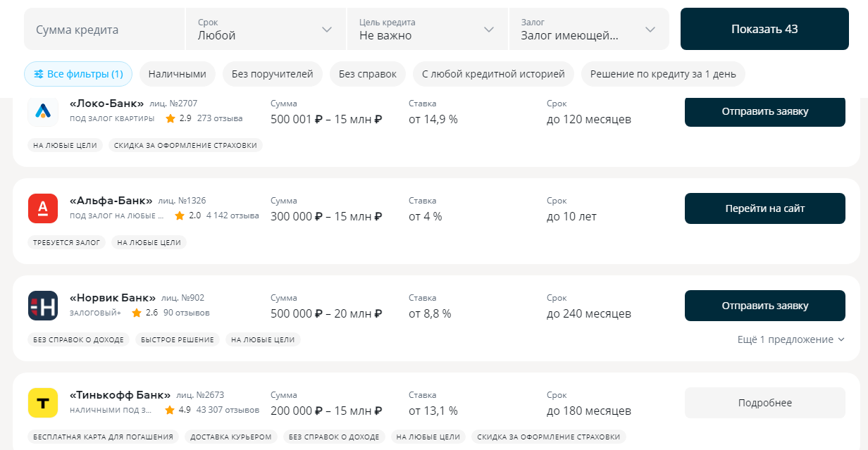Click the 'Сумма кредита' input field

pos(104,29)
